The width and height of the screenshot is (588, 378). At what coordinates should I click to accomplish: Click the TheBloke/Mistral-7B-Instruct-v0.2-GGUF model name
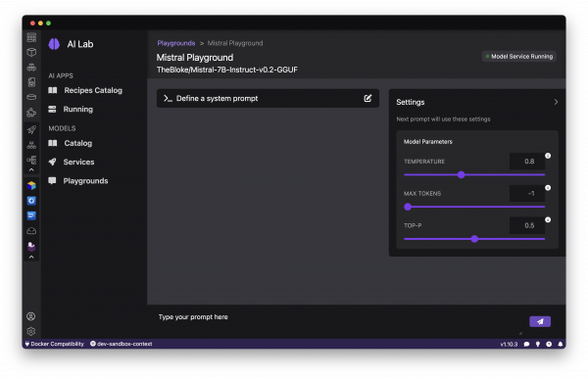click(x=227, y=70)
